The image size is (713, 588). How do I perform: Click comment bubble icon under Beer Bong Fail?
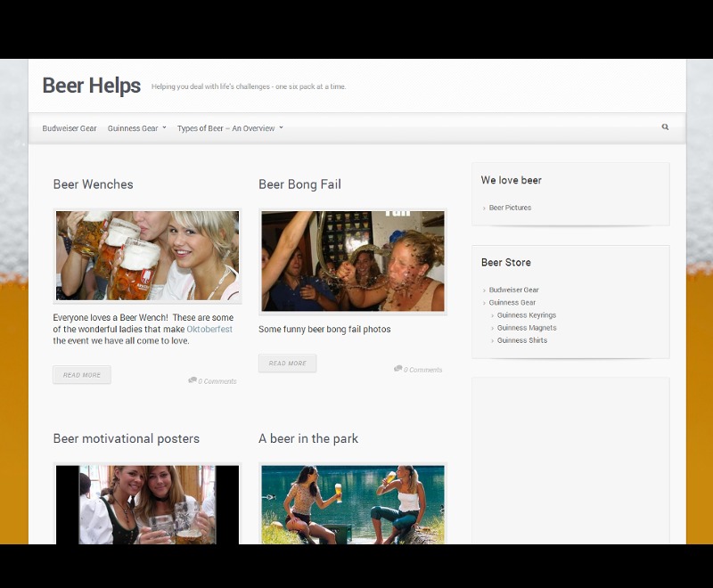coord(397,369)
